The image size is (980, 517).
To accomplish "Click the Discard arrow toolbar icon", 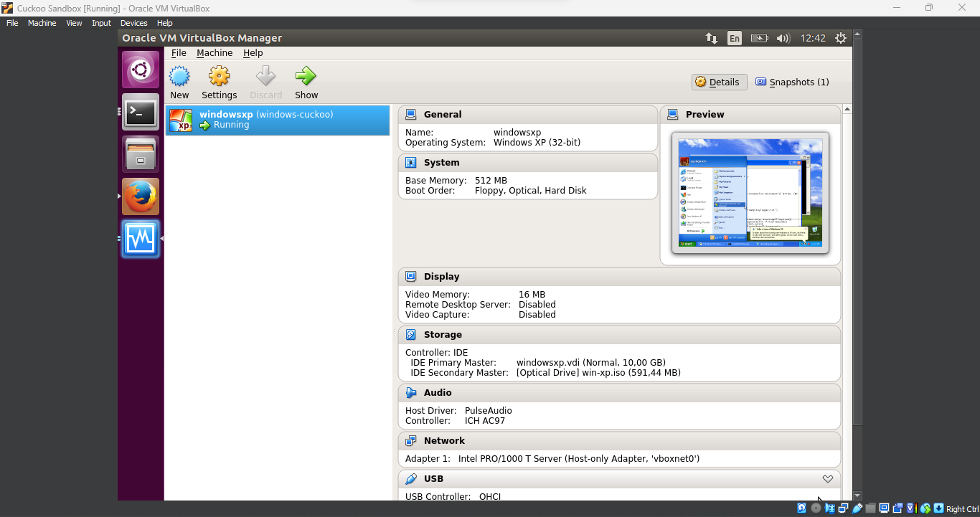I will pyautogui.click(x=265, y=76).
